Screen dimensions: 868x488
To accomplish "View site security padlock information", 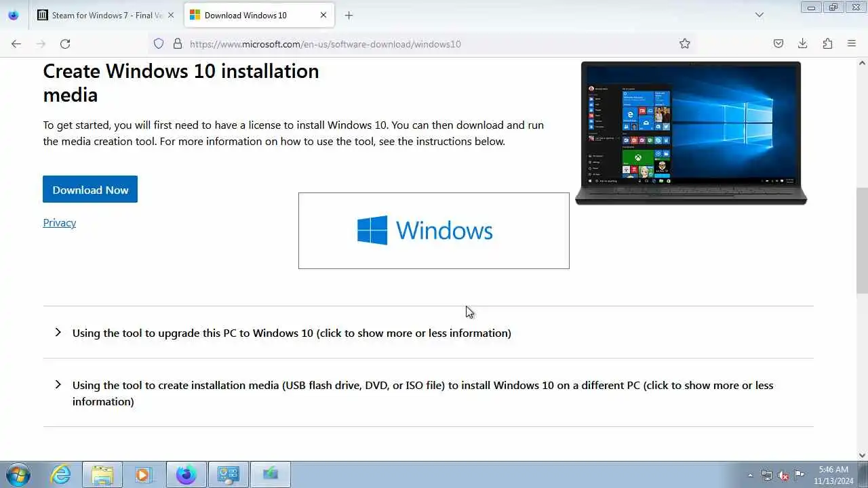I will [x=178, y=44].
